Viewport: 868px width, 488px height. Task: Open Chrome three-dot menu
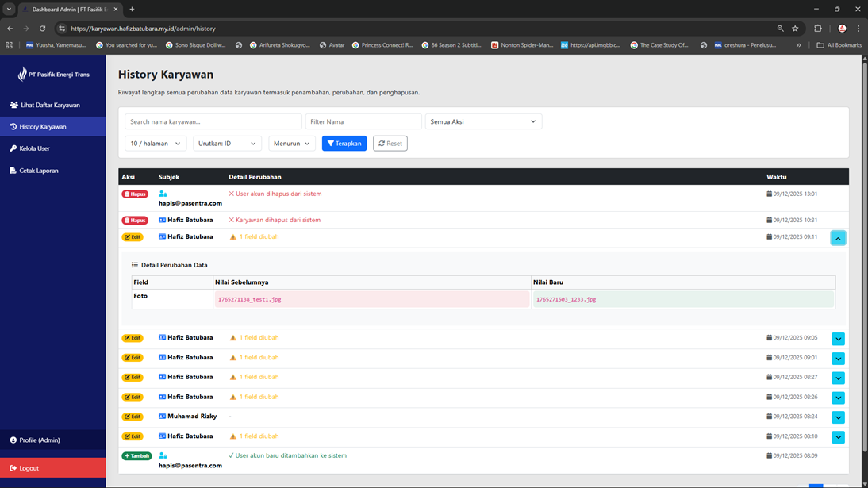point(858,29)
